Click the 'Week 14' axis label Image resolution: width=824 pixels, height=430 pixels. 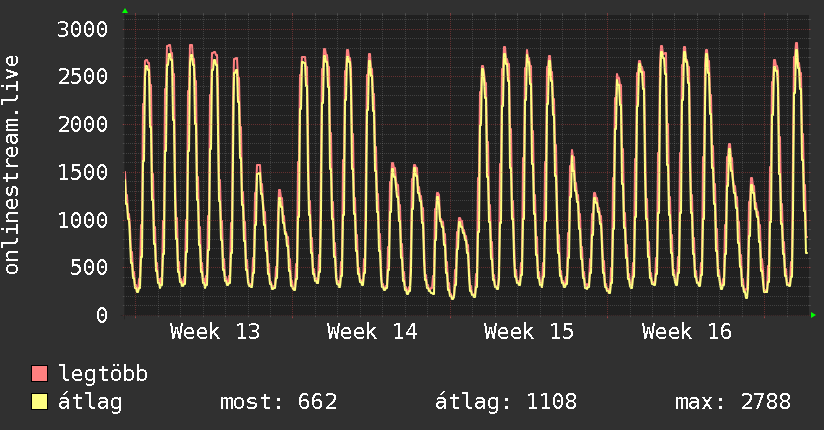[x=372, y=332]
